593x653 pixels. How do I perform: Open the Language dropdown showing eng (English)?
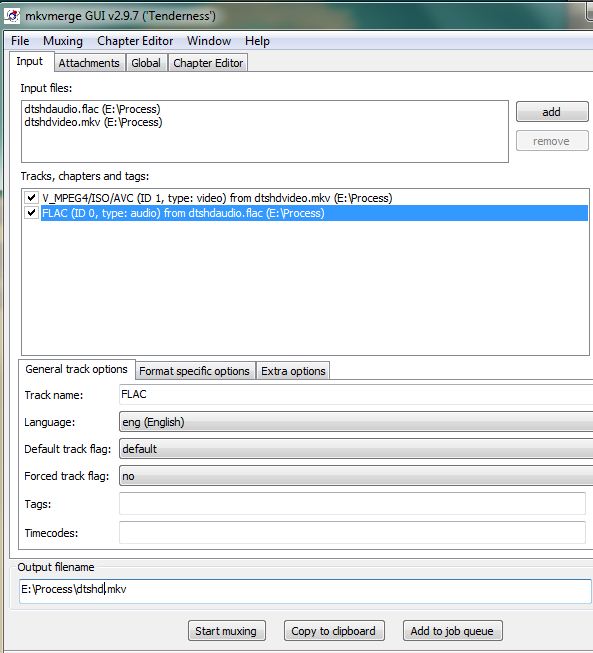click(356, 422)
